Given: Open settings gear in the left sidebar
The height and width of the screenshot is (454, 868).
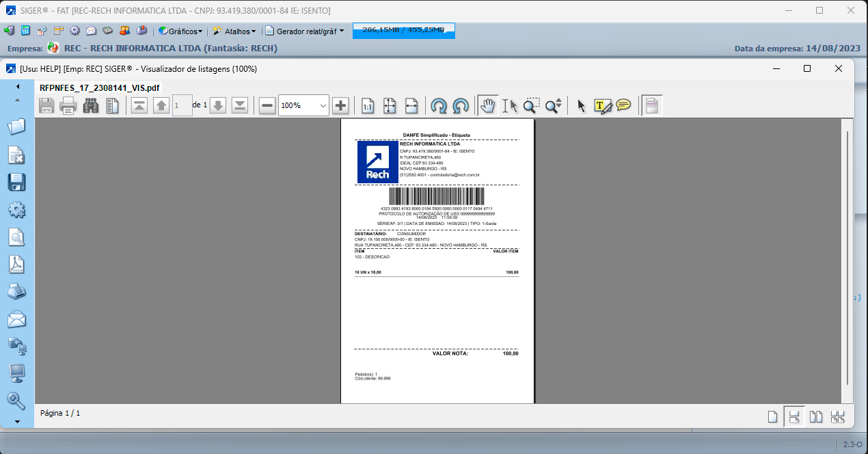Looking at the screenshot, I should (16, 209).
